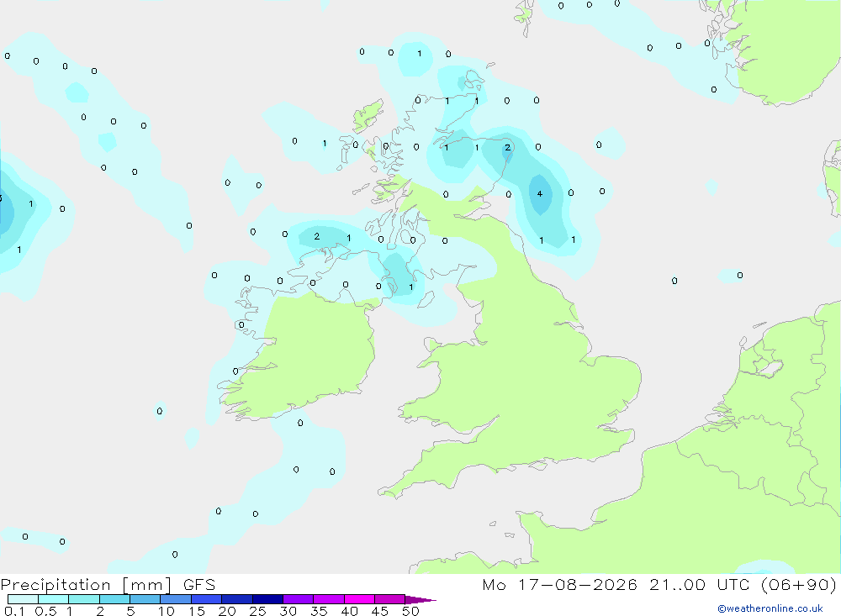This screenshot has height=616, width=841.
Task: Click the '[mm]' unit label
Action: pyautogui.click(x=147, y=585)
